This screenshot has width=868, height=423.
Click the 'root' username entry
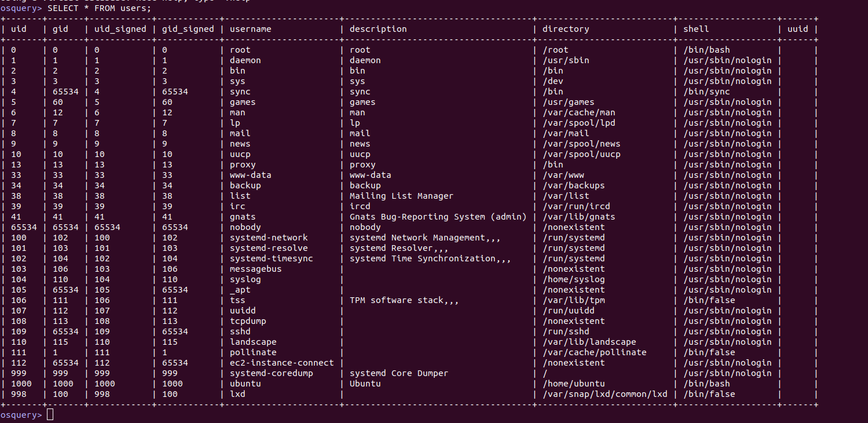coord(240,50)
